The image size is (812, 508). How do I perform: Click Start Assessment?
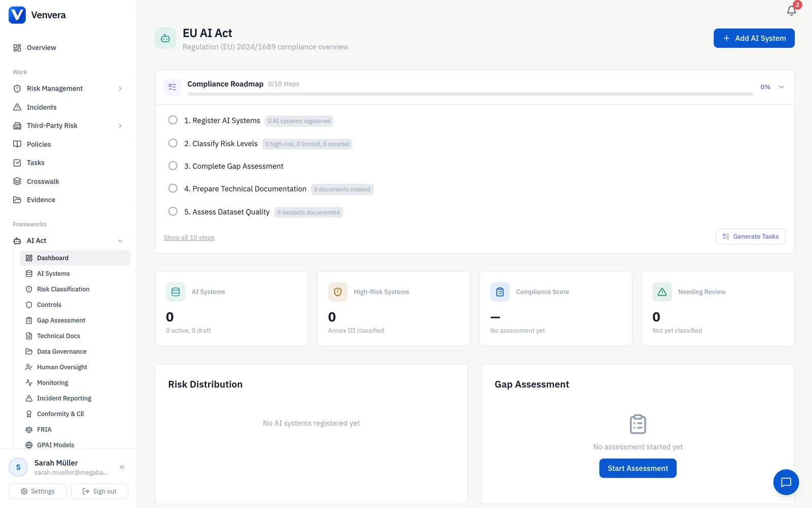637,468
